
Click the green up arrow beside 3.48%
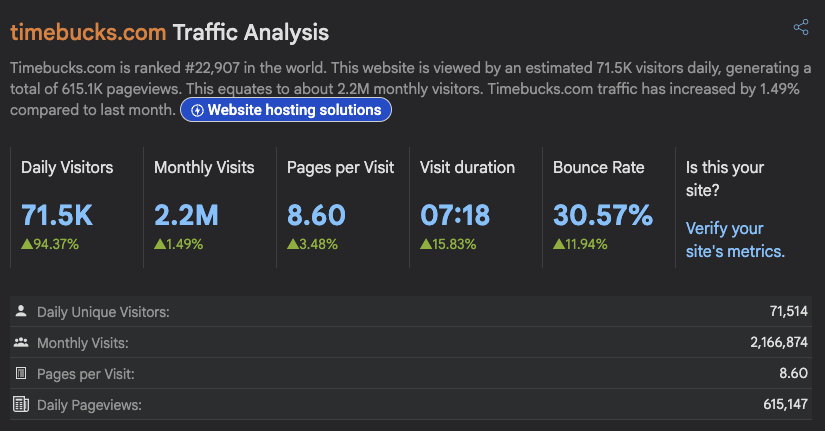coord(292,244)
